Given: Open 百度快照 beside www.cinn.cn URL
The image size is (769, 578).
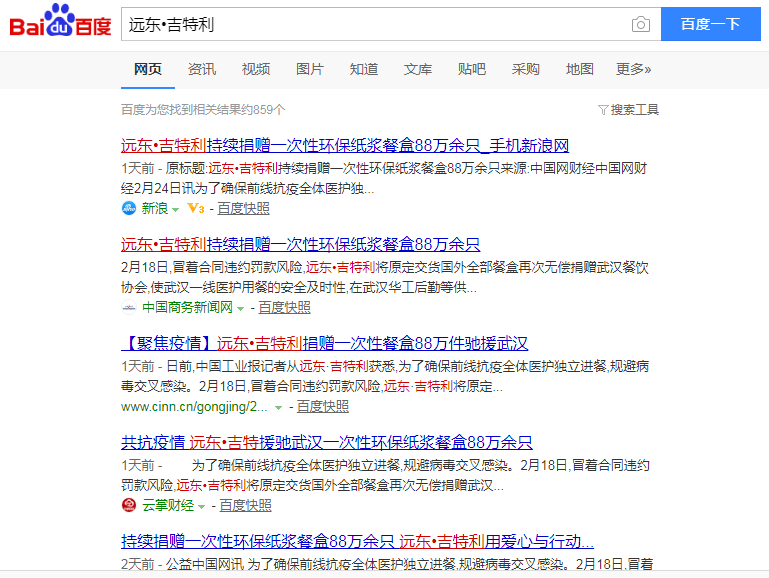Looking at the screenshot, I should [323, 407].
